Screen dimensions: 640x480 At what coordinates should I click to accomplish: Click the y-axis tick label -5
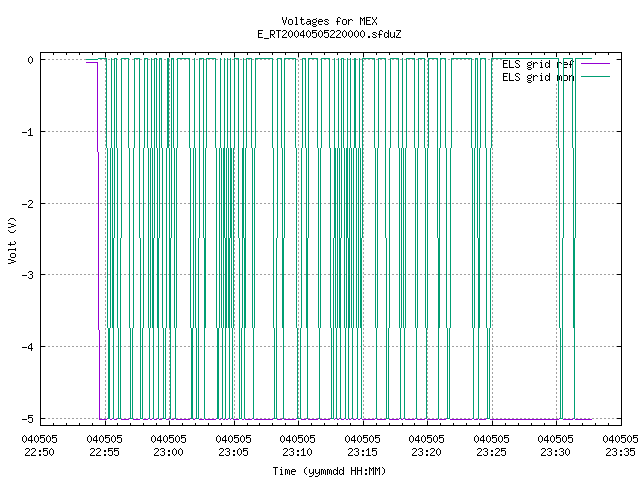click(28, 419)
